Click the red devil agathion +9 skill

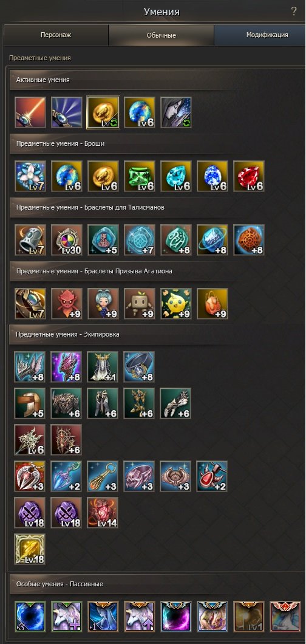click(66, 304)
